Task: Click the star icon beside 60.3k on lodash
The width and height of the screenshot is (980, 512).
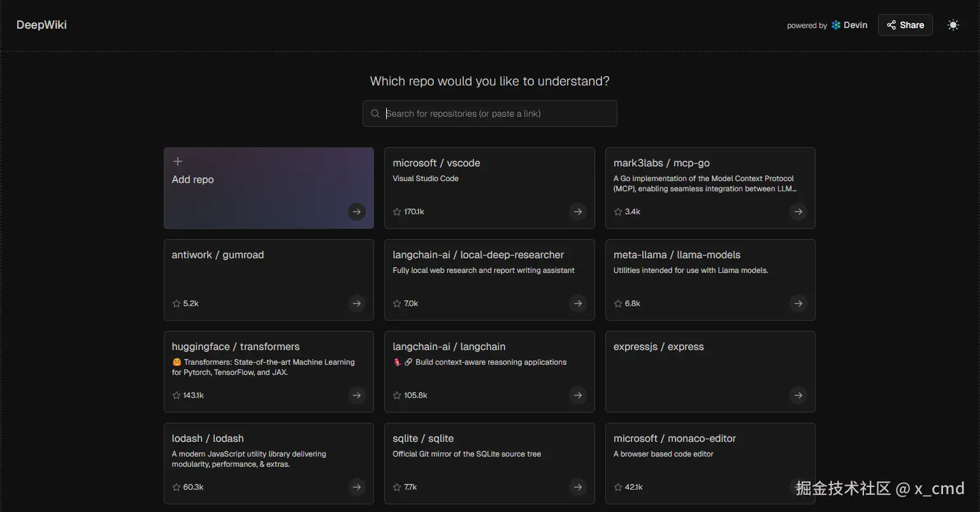Action: pyautogui.click(x=177, y=487)
